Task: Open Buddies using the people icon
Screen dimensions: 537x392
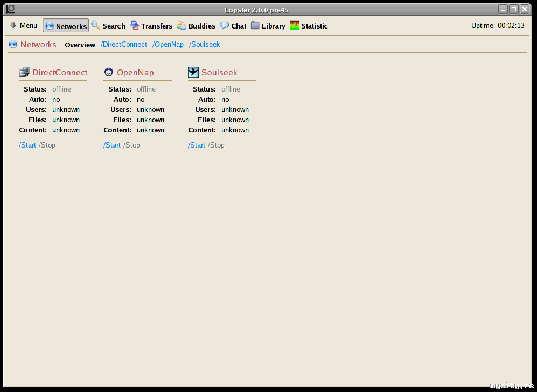Action: (x=182, y=25)
